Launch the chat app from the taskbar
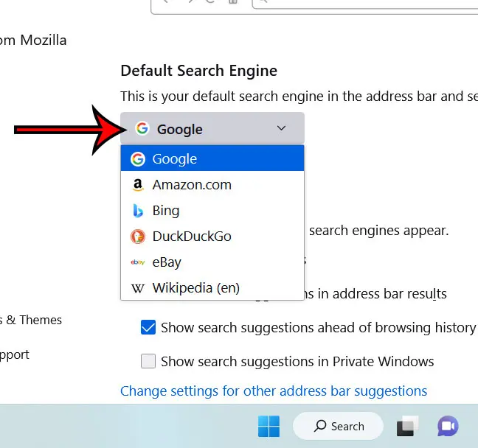Viewport: 478px width, 448px height. (x=447, y=426)
